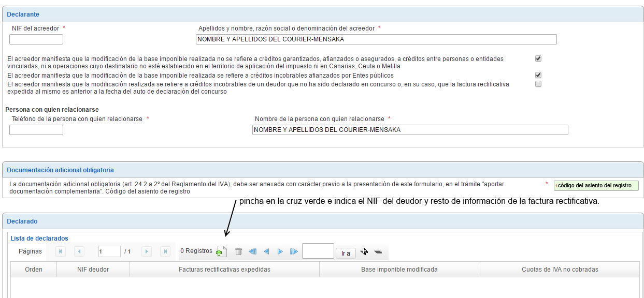Click the teléfono de contacto input field
The width and height of the screenshot is (644, 298).
pyautogui.click(x=36, y=130)
